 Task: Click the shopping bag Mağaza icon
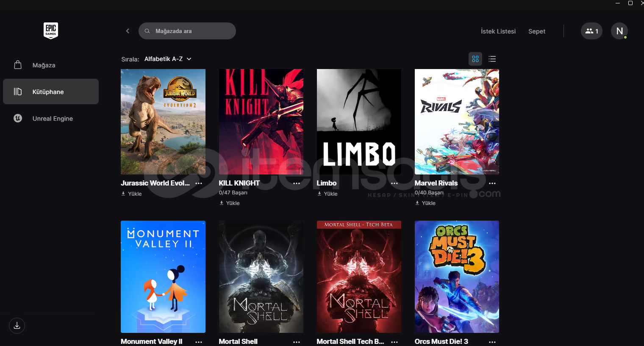click(x=18, y=65)
